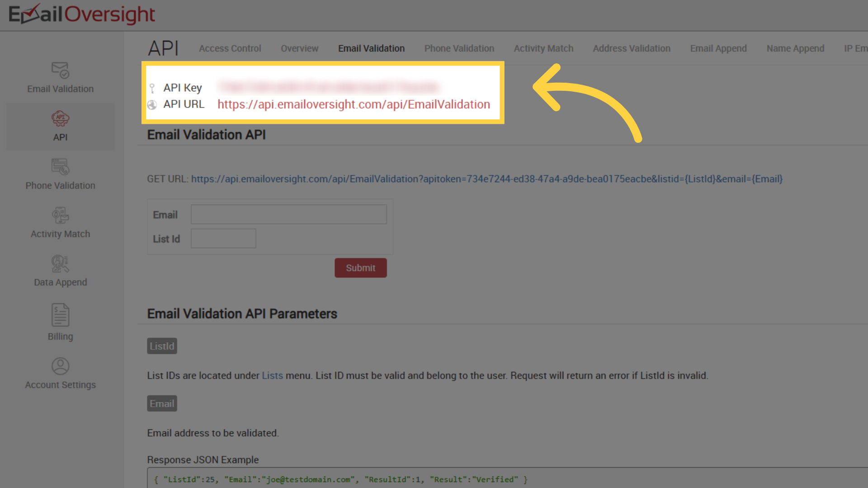Click the Data Append sidebar label
This screenshot has width=868, height=488.
pyautogui.click(x=60, y=282)
